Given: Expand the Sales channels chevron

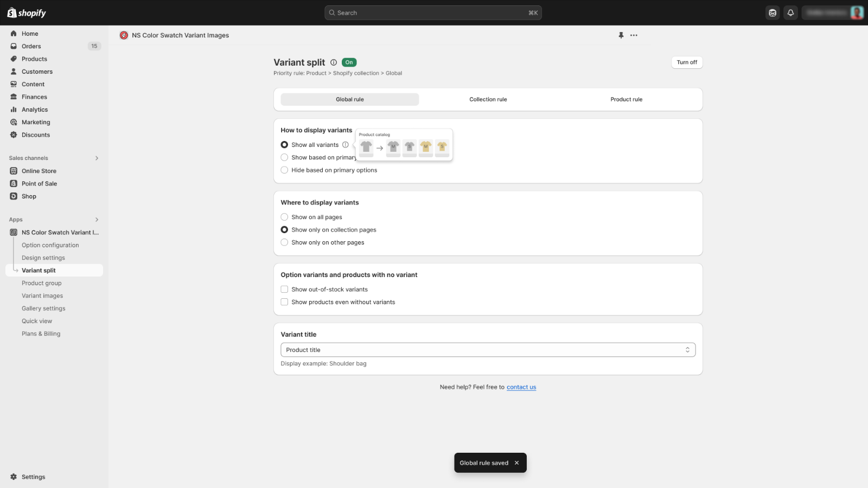Looking at the screenshot, I should click(x=97, y=158).
